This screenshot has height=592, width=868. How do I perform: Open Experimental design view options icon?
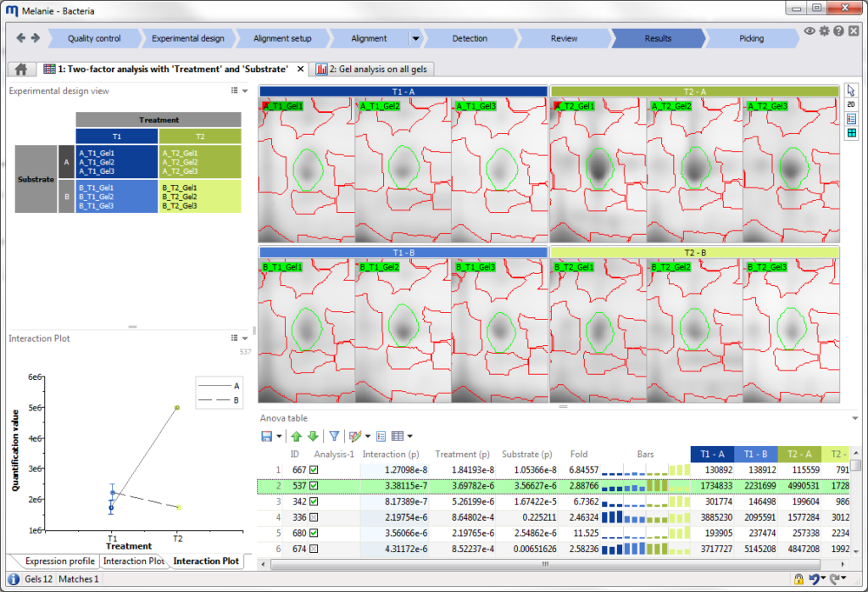(234, 90)
